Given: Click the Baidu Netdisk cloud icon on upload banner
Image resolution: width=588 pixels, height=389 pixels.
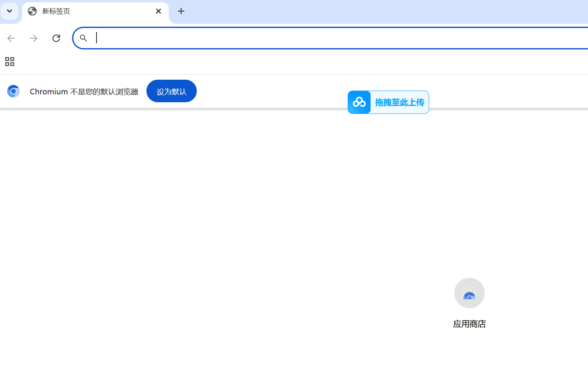Looking at the screenshot, I should pos(359,102).
